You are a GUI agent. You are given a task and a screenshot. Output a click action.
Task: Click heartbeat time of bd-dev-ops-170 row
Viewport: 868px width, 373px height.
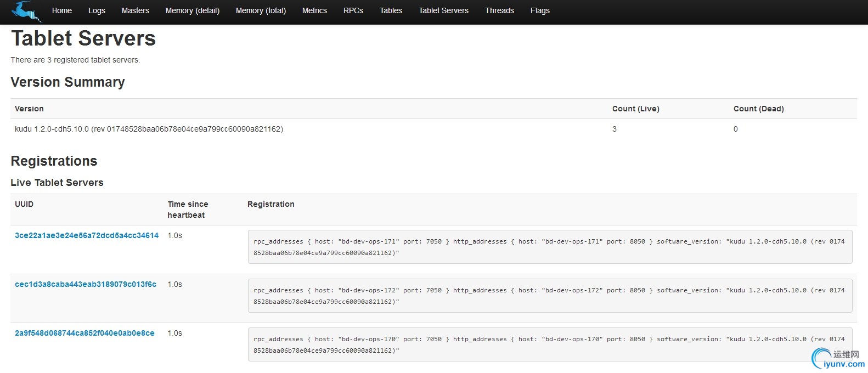click(x=175, y=333)
